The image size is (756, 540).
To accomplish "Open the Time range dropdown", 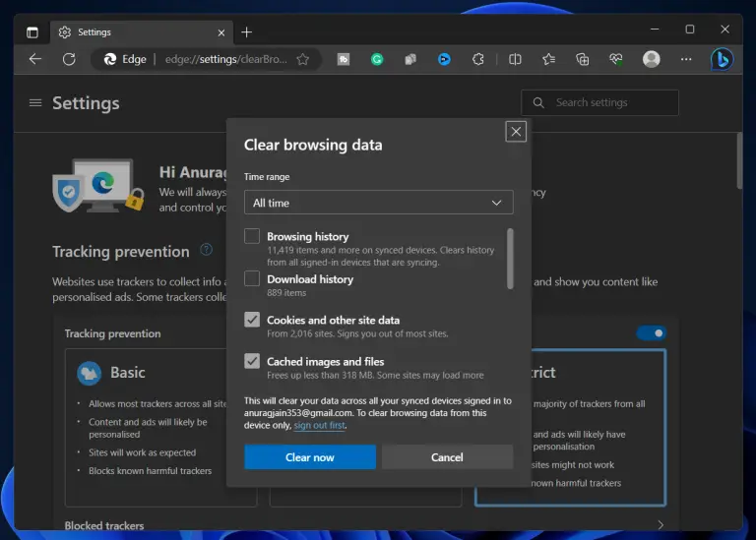I will pos(378,203).
